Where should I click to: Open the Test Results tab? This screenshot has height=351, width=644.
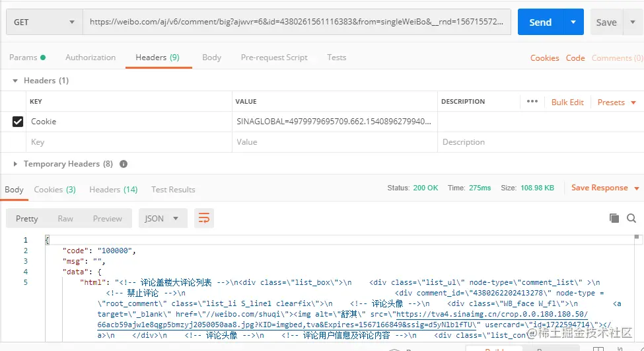[x=173, y=190]
